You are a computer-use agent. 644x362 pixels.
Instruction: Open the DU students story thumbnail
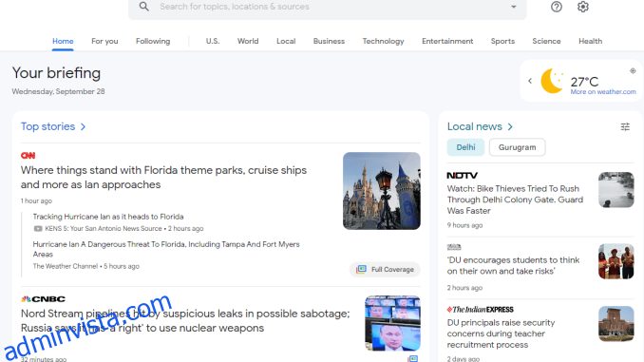pyautogui.click(x=616, y=261)
